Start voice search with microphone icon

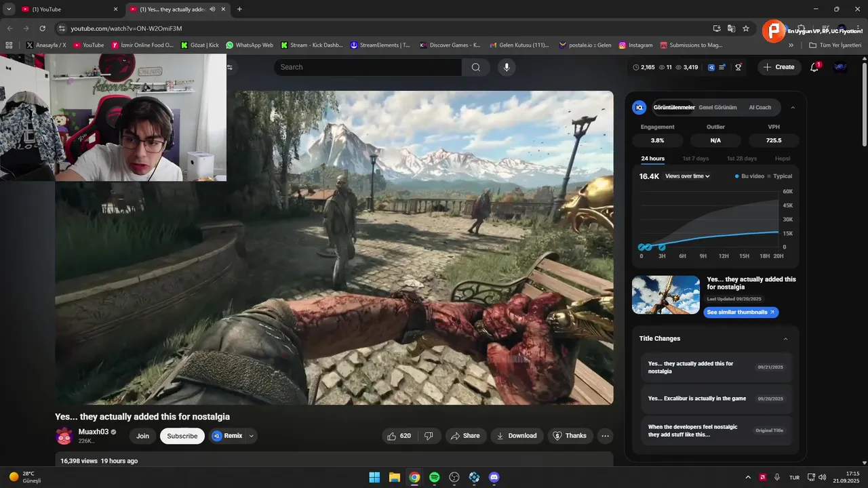point(506,67)
